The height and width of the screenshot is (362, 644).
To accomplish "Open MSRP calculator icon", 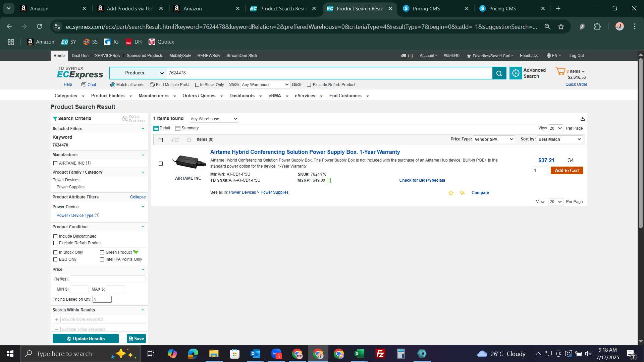I will 329,181.
